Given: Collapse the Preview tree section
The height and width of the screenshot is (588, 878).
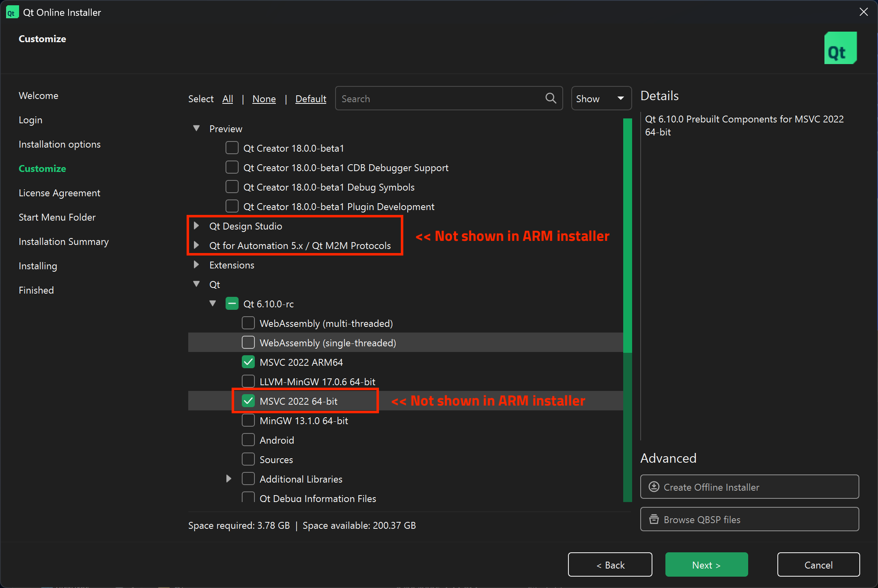Looking at the screenshot, I should coord(196,128).
